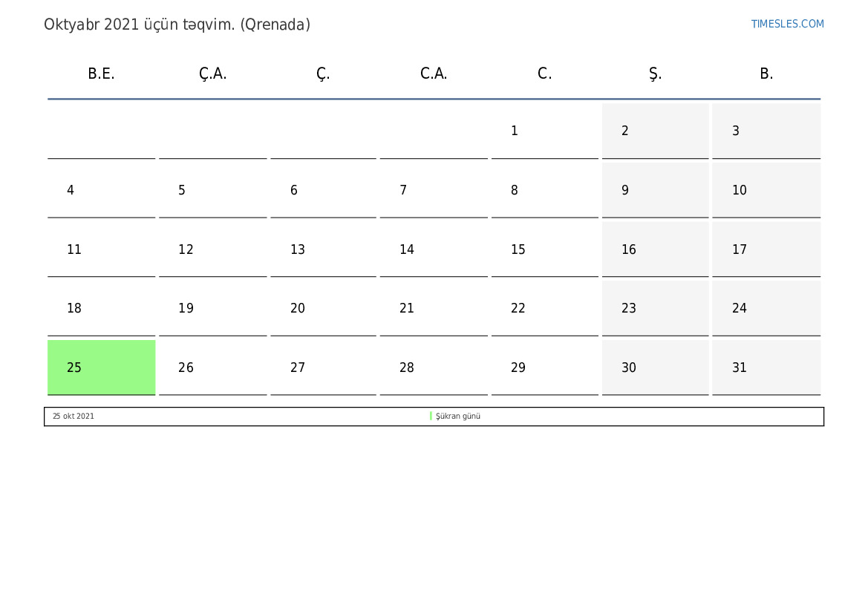Screen dimensions: 868x614
Task: Select Sunday day 3 cell
Action: [x=766, y=131]
